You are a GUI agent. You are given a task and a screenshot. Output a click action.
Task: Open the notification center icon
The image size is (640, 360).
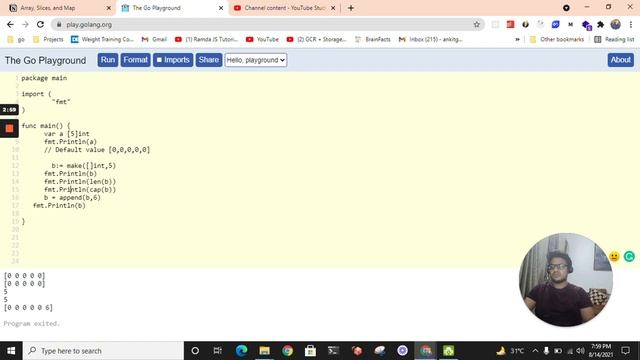point(625,351)
